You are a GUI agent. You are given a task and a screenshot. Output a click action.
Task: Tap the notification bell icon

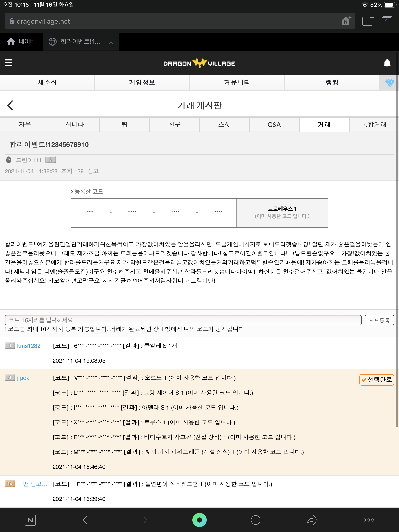point(387,63)
